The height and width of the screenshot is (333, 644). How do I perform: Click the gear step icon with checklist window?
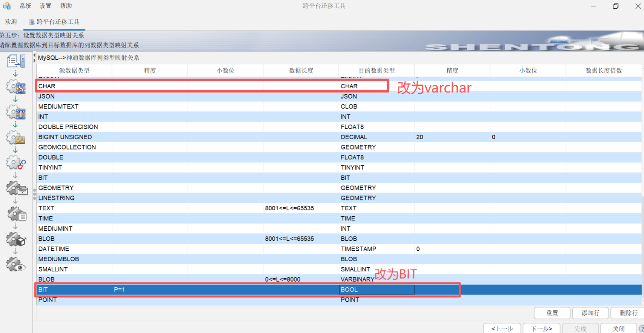point(17,188)
